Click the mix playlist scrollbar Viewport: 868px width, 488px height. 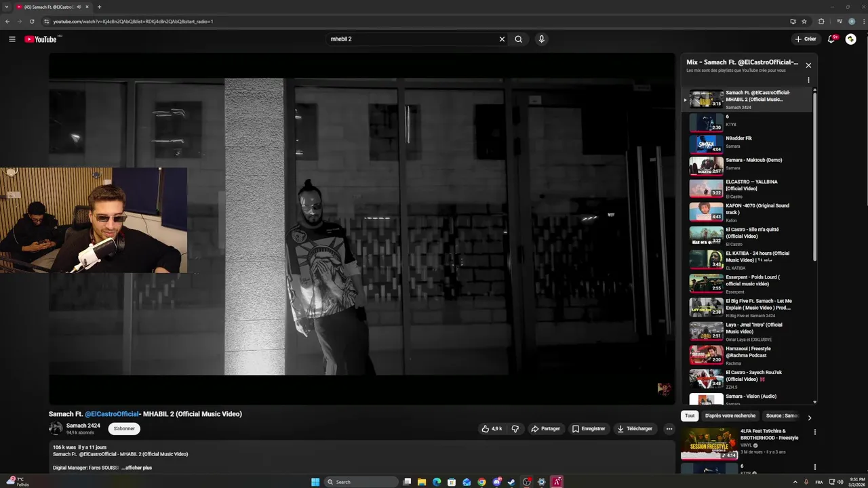coord(814,176)
